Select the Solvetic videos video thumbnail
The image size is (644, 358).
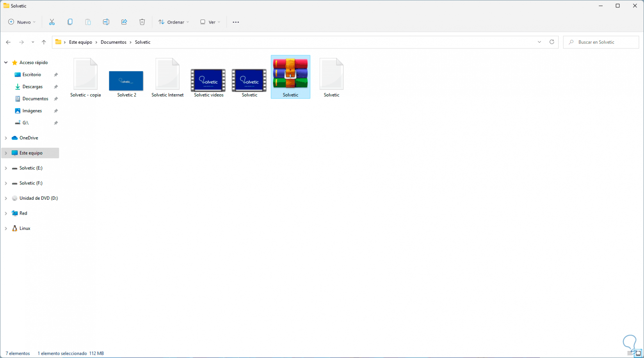(x=208, y=83)
